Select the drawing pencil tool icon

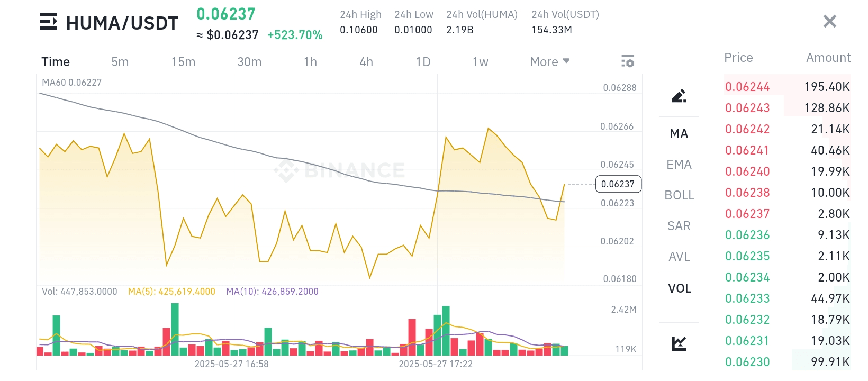[679, 96]
